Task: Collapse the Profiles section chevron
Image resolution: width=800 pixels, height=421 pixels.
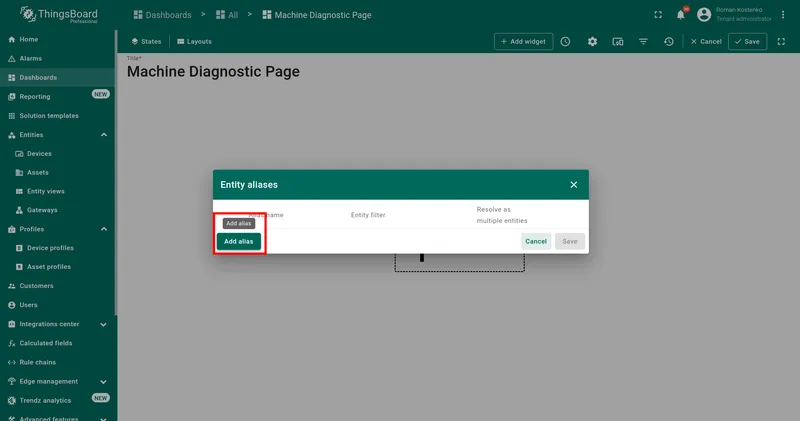Action: [104, 229]
